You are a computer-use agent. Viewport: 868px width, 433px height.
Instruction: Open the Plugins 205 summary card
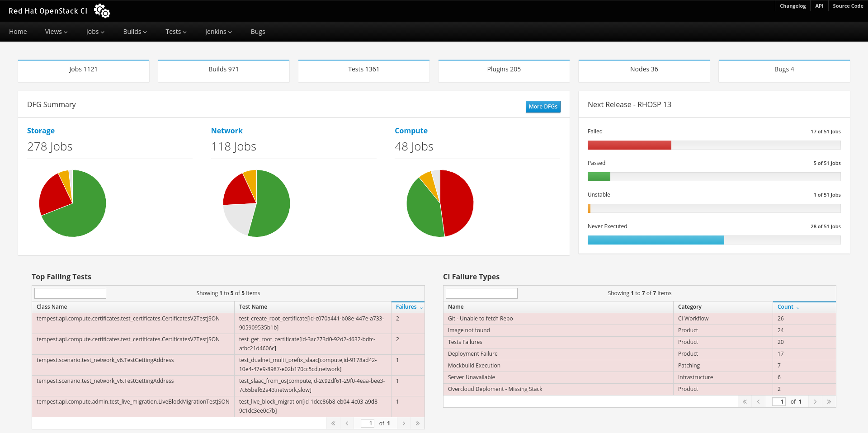[x=504, y=71]
